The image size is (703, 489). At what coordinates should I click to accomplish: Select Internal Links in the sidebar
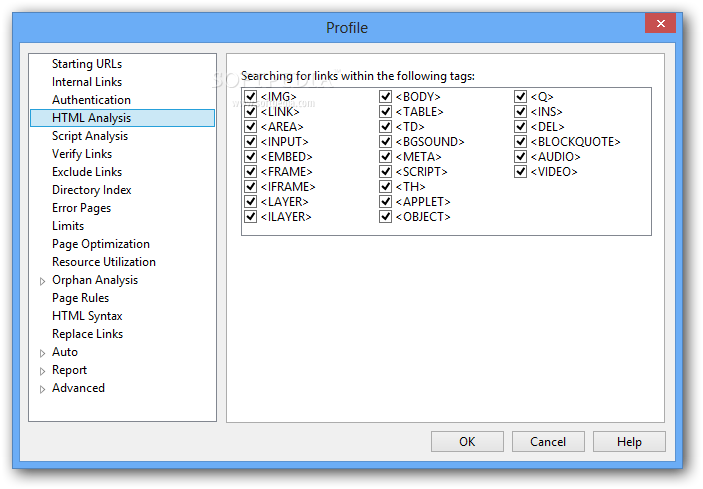(87, 82)
